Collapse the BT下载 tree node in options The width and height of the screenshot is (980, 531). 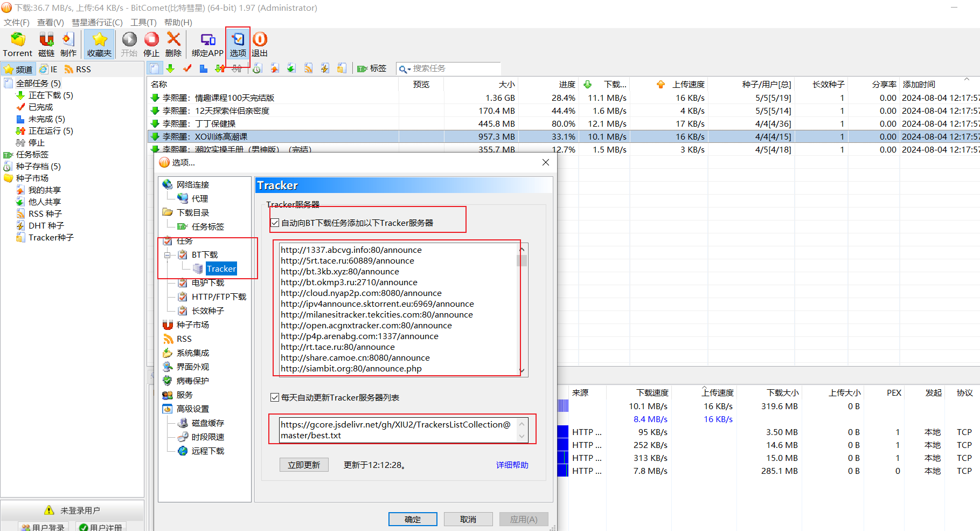tap(168, 254)
